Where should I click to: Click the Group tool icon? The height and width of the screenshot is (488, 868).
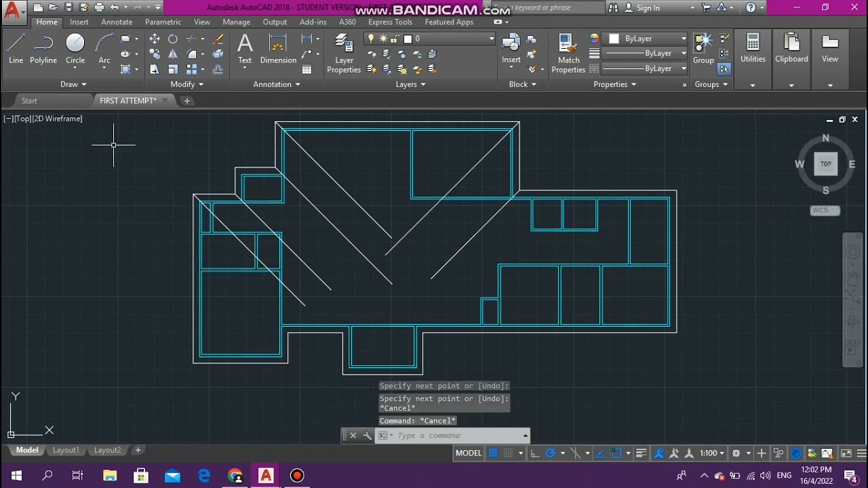click(703, 49)
